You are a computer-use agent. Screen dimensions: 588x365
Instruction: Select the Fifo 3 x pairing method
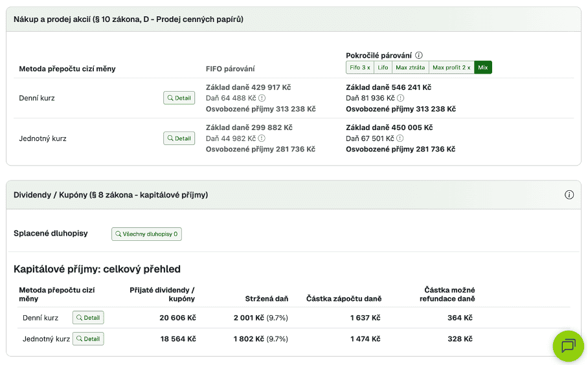pyautogui.click(x=360, y=67)
